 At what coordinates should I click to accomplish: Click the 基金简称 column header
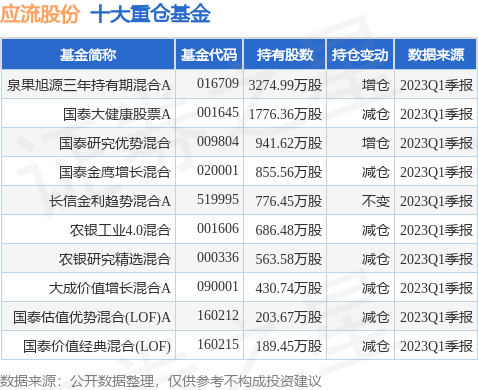88,54
